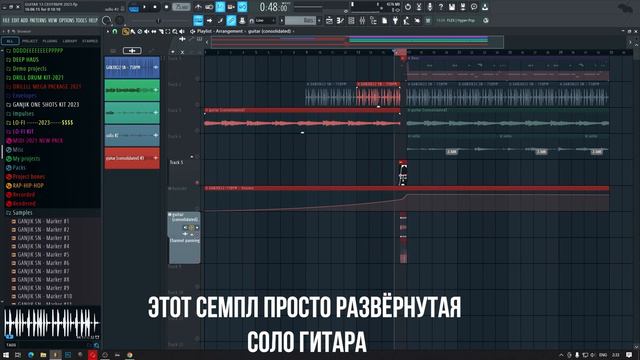Toggle loop recording icon
Screen dimensions: 640x360
click(242, 7)
